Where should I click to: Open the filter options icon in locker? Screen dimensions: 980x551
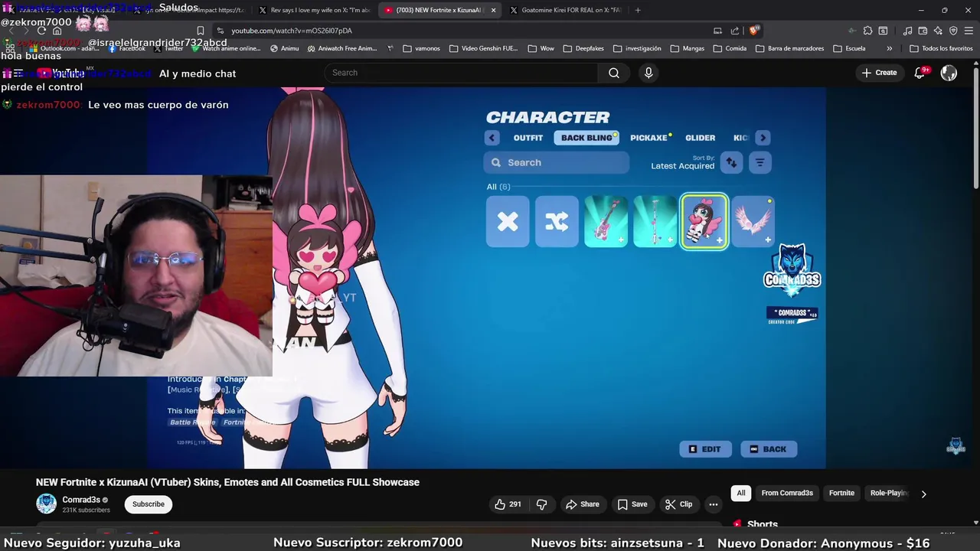click(759, 162)
